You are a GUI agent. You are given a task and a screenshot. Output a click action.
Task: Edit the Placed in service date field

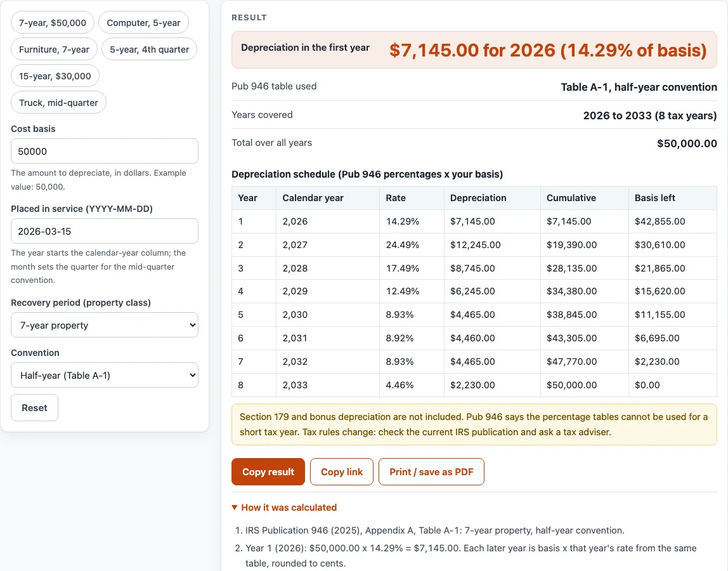105,231
